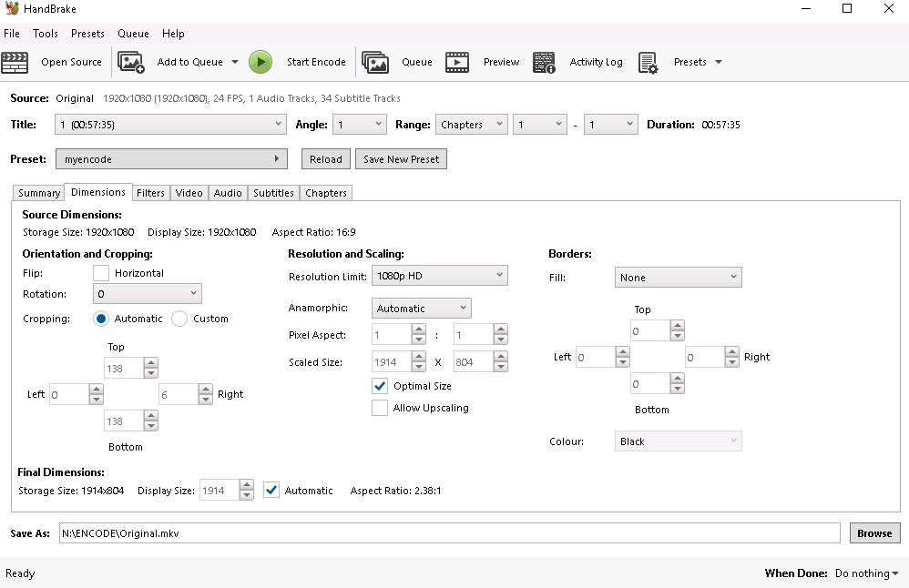Open the Tools menu
This screenshot has width=909, height=588.
[x=46, y=34]
